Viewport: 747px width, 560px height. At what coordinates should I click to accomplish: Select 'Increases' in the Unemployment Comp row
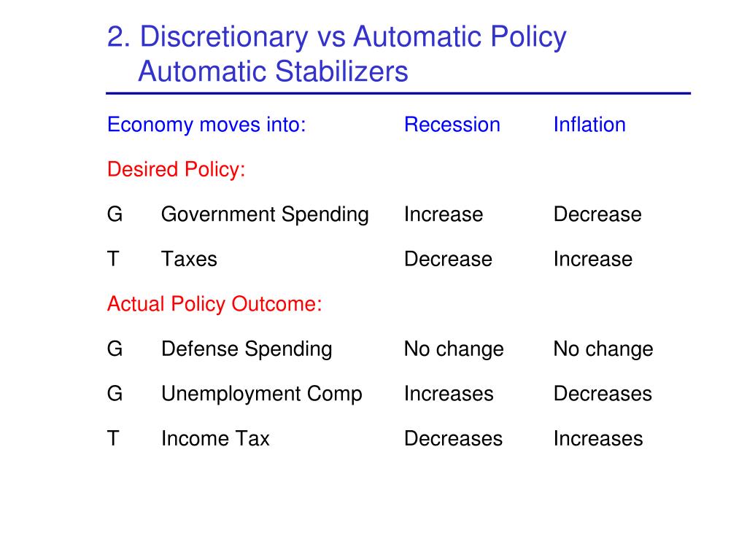(x=449, y=394)
